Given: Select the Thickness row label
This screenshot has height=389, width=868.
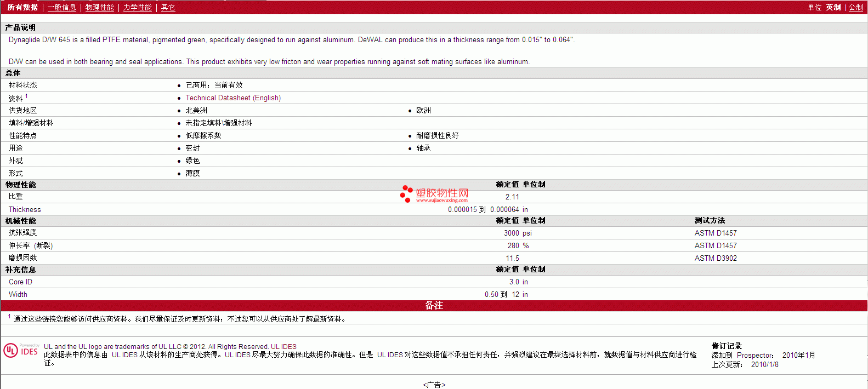Looking at the screenshot, I should tap(25, 209).
